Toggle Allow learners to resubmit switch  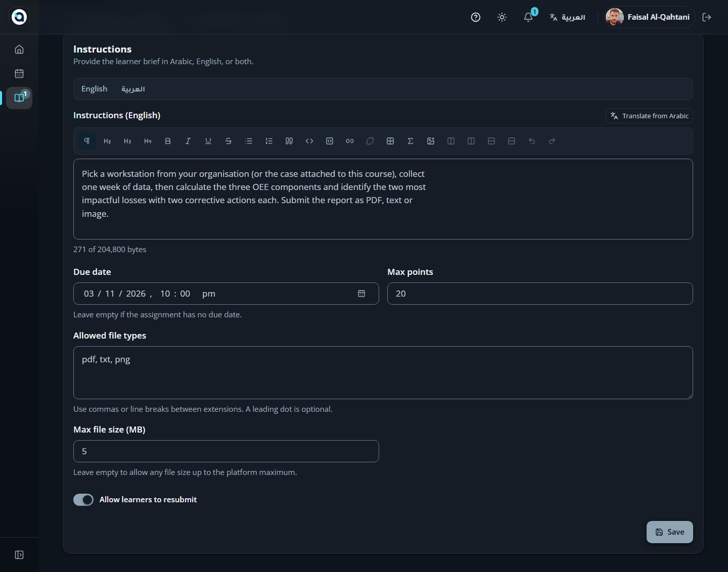(x=83, y=500)
